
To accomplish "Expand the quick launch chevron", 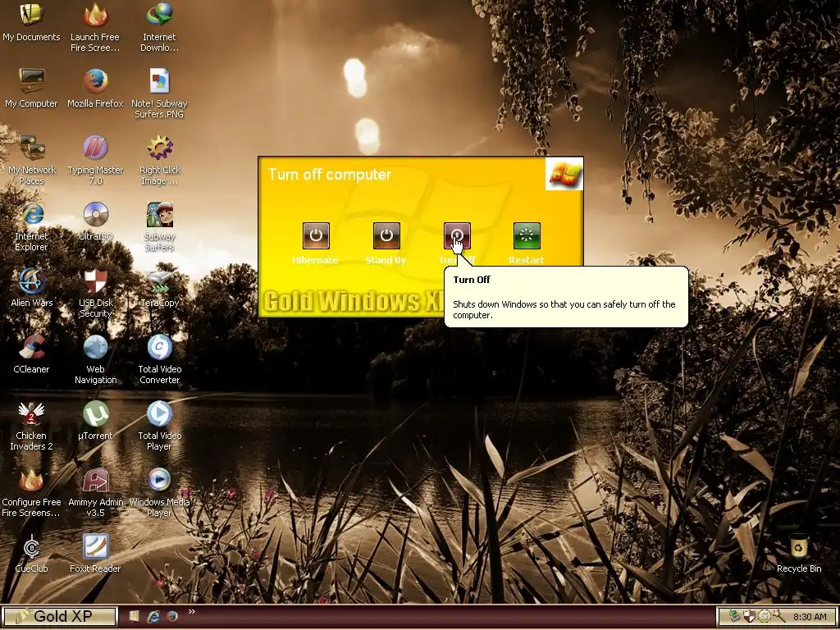I will tap(192, 612).
